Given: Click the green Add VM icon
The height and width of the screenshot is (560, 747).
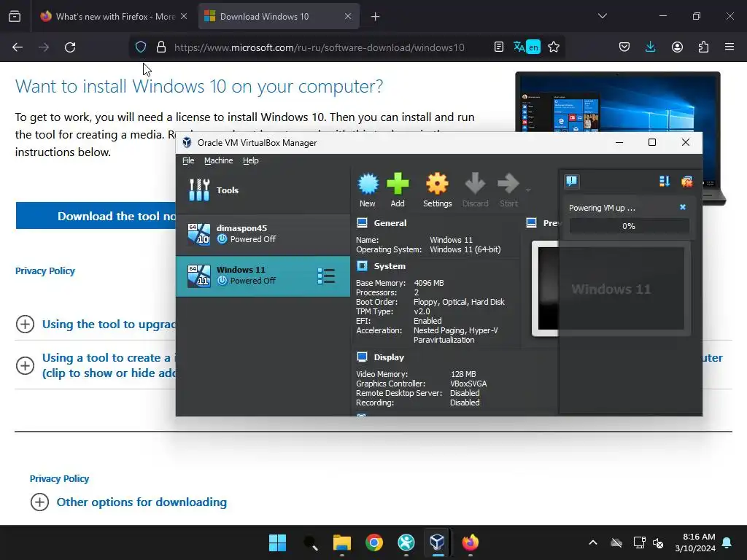Looking at the screenshot, I should coord(398,190).
